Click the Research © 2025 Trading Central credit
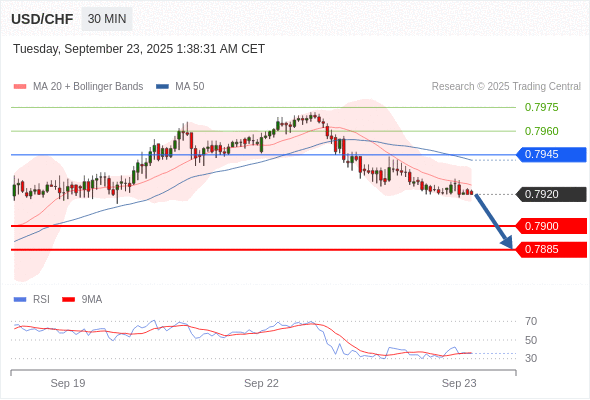The height and width of the screenshot is (400, 590). (506, 87)
